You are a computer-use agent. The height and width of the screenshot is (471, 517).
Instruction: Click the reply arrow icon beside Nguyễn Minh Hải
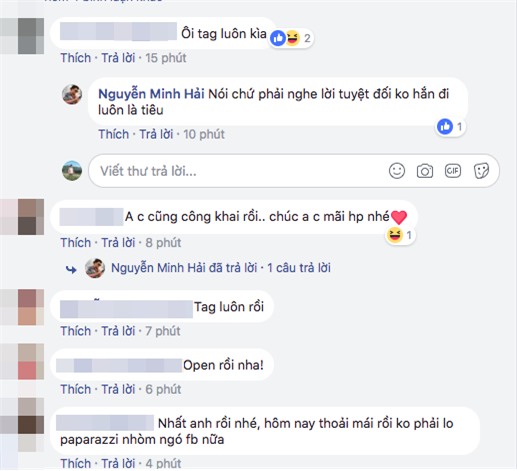(x=71, y=269)
